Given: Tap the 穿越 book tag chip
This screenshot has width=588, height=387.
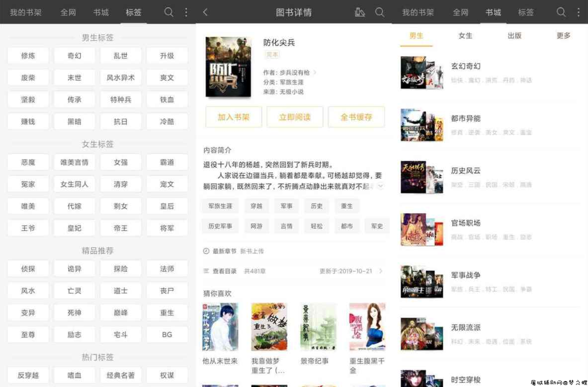Looking at the screenshot, I should tap(256, 206).
